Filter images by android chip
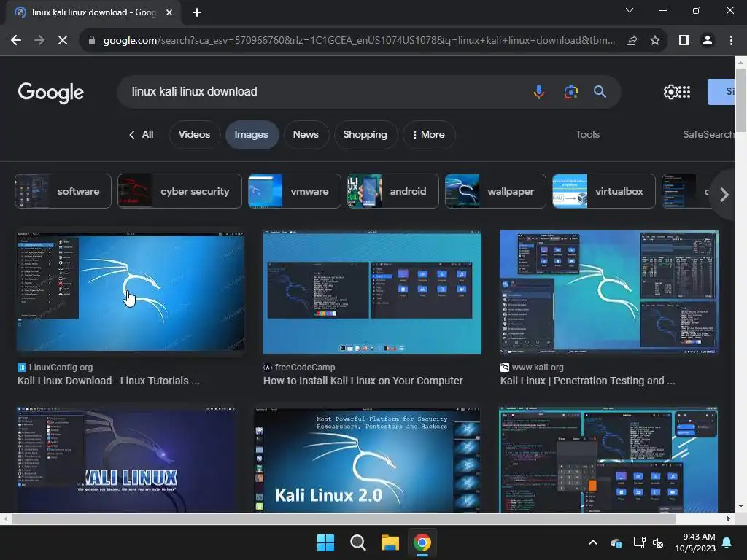747x560 pixels. (x=392, y=191)
